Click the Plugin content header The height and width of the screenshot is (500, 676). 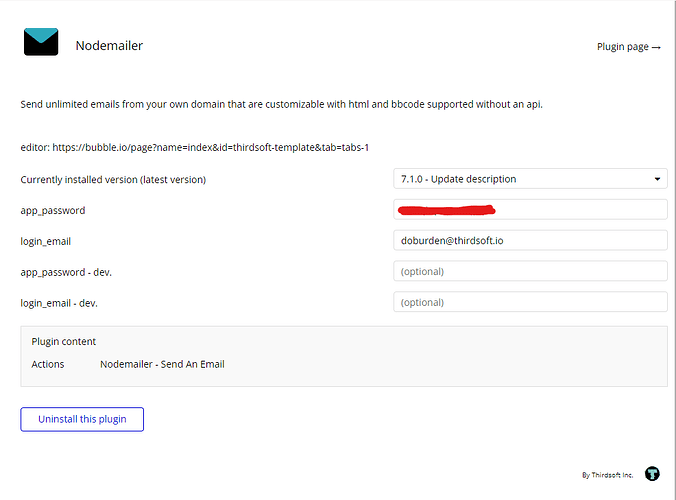(63, 341)
